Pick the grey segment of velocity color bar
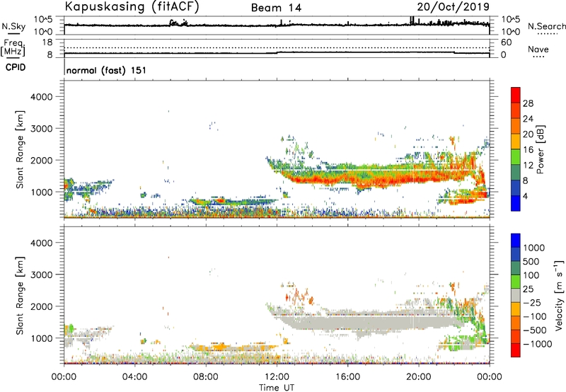Screen dimensions: 566x392 (x=516, y=295)
